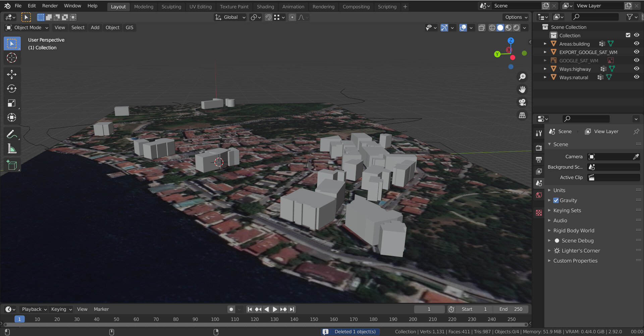Viewport: 644px width, 336px height.
Task: Select the Scale tool
Action: 12,103
